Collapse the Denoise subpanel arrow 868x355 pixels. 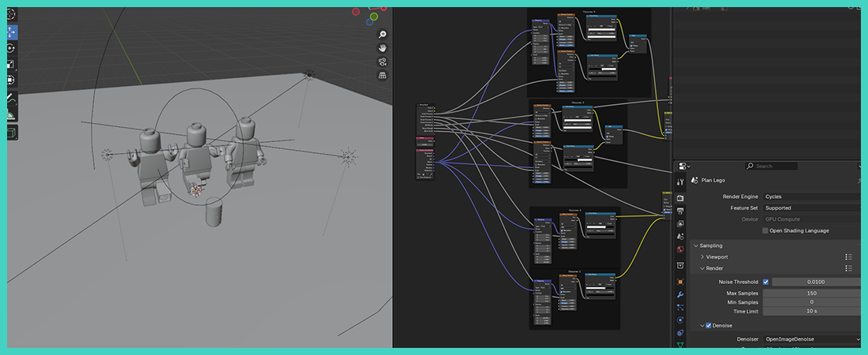[702, 326]
